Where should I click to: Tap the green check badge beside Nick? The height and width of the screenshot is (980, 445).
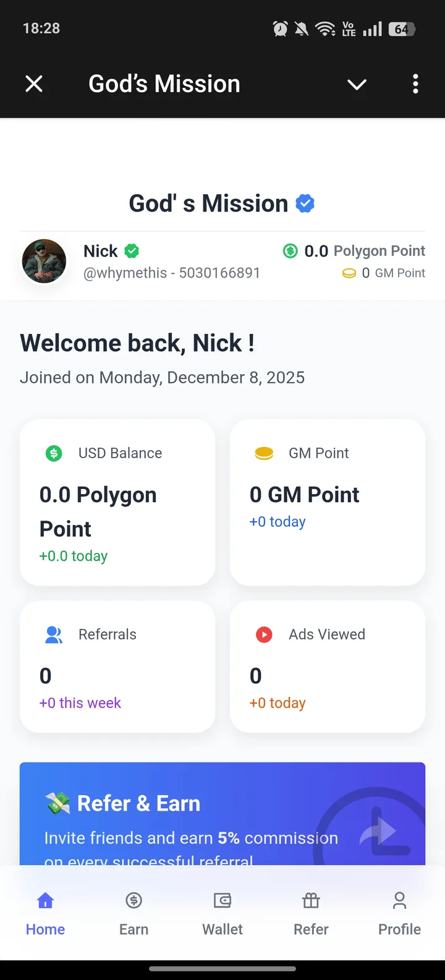tap(132, 251)
